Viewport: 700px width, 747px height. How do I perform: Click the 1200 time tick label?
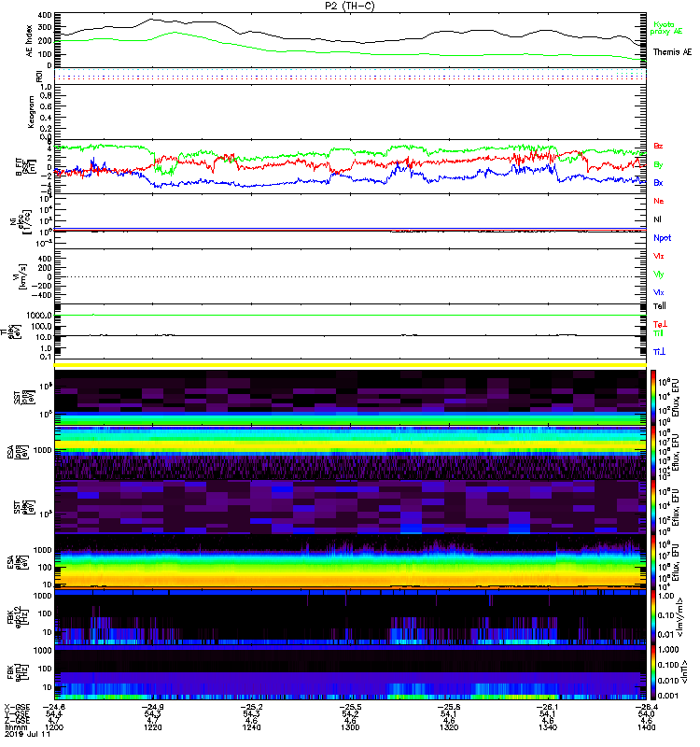pos(54,727)
